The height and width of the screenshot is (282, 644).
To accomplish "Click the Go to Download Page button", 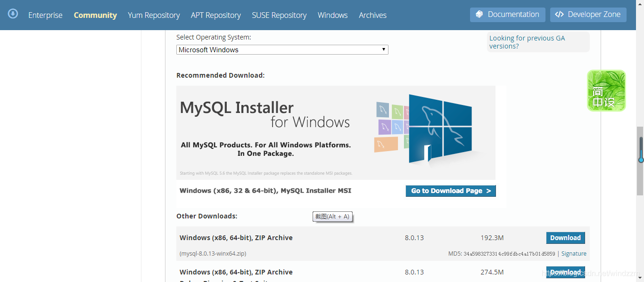I will pyautogui.click(x=451, y=191).
